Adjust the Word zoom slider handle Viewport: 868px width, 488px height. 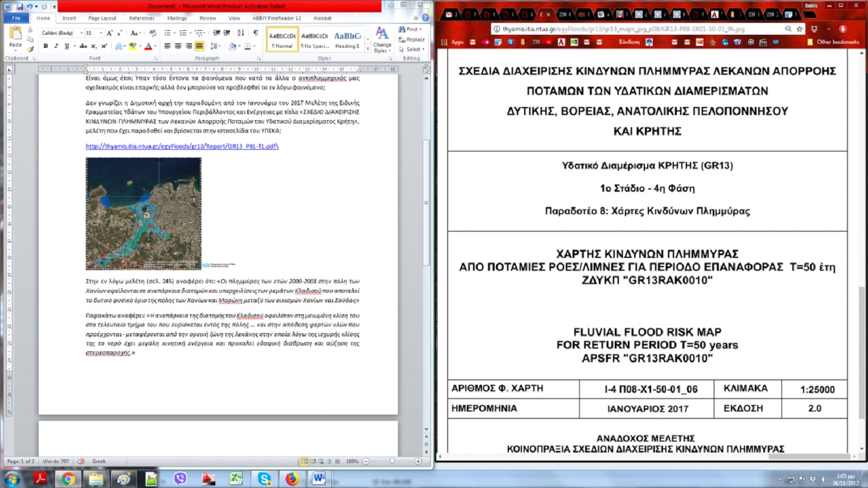tap(392, 461)
